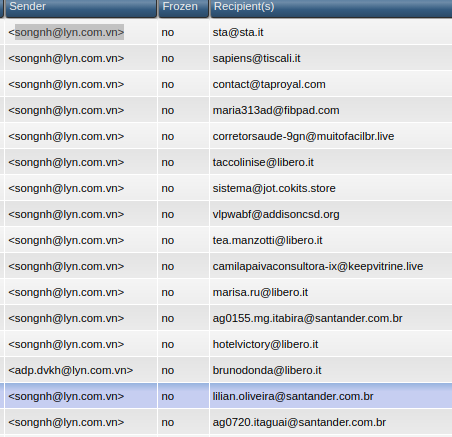This screenshot has height=437, width=452.
Task: Click sender in ag0720.itaguai row
Action: (66, 422)
